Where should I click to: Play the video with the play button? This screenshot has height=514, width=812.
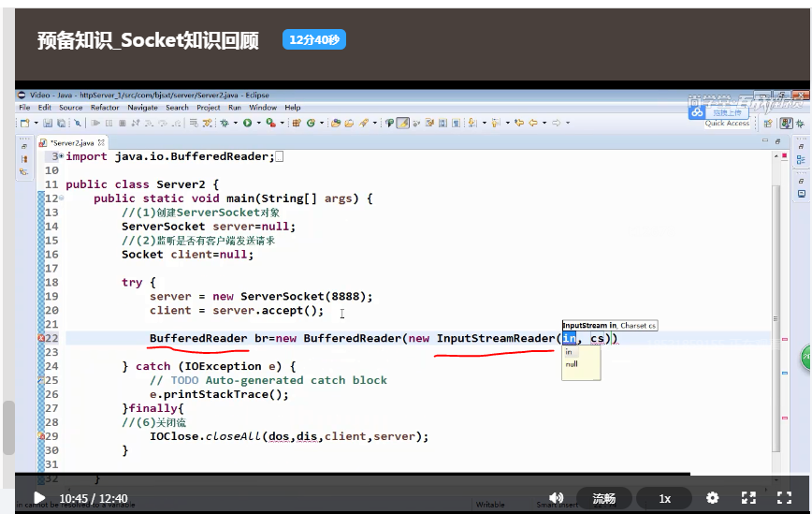pos(39,498)
